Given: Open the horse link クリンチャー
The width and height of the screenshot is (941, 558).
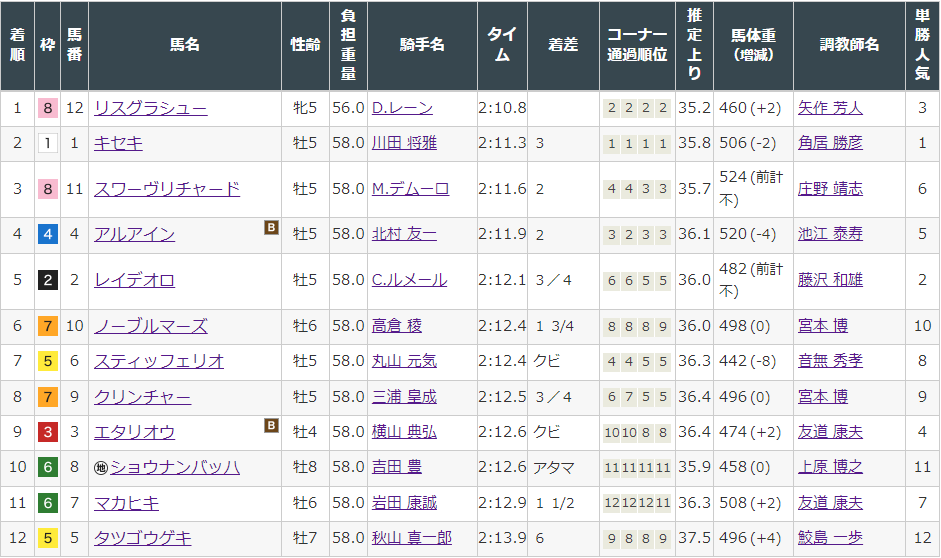Looking at the screenshot, I should click(x=142, y=397).
